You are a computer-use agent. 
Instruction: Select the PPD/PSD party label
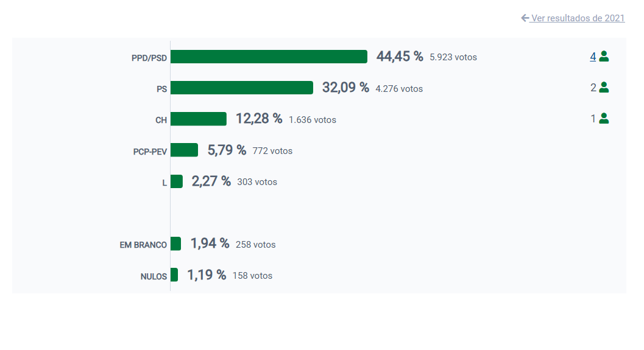[x=149, y=58]
